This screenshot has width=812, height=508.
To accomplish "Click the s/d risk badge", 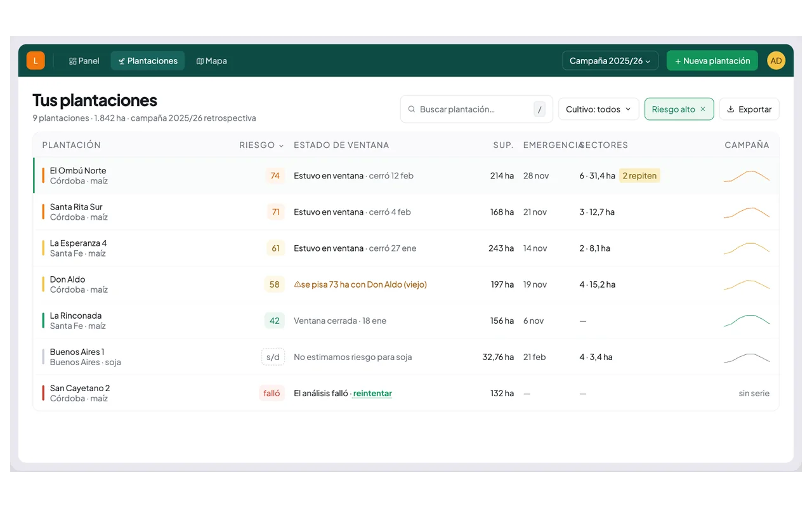I will click(x=273, y=357).
